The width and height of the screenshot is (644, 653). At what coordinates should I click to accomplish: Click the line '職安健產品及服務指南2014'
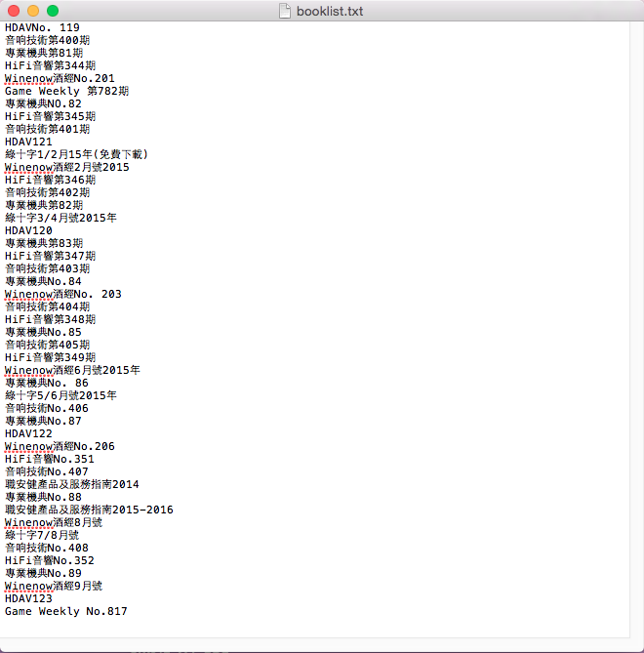coord(72,485)
